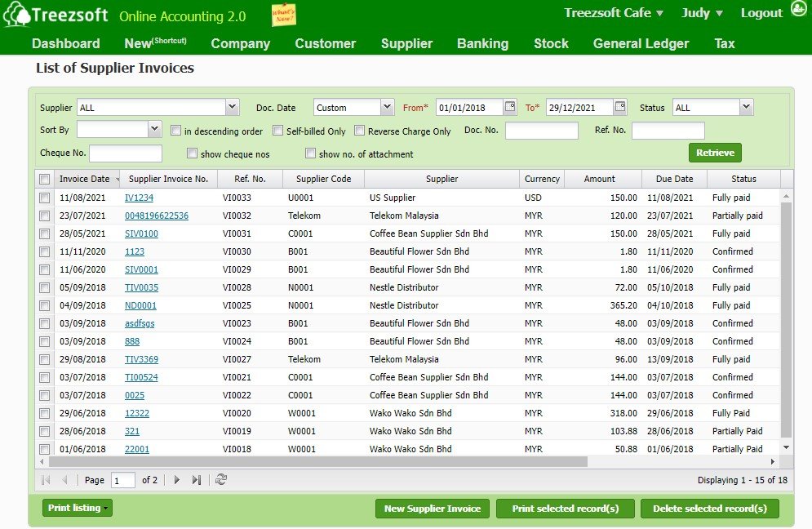
Task: Refresh the invoice list using the reload icon
Action: pos(220,480)
